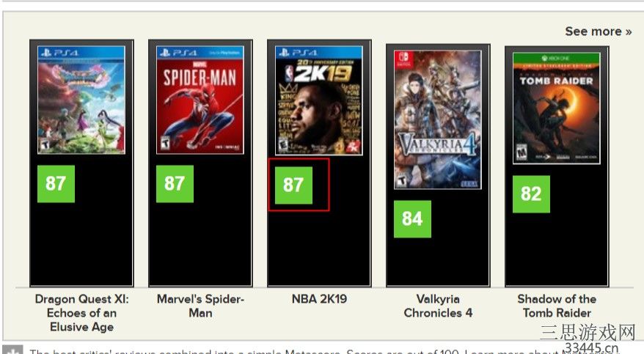Open the Dragon Quest XI title link
This screenshot has width=644, height=354.
click(x=81, y=312)
